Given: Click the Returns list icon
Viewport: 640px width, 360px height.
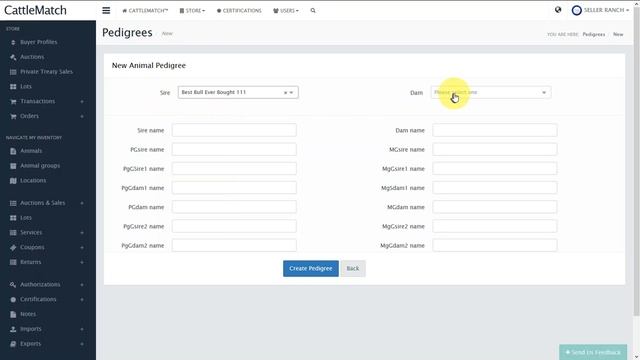Looking at the screenshot, I should (x=13, y=262).
